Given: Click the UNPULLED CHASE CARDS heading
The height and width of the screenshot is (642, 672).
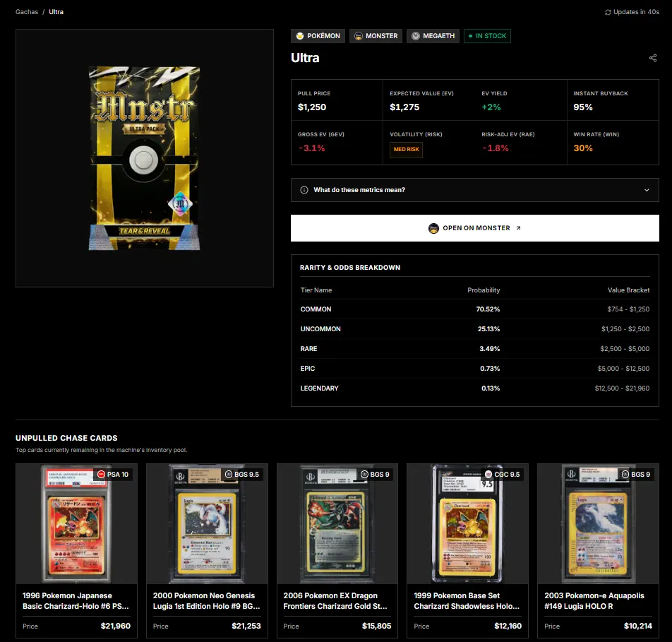Looking at the screenshot, I should click(x=66, y=438).
